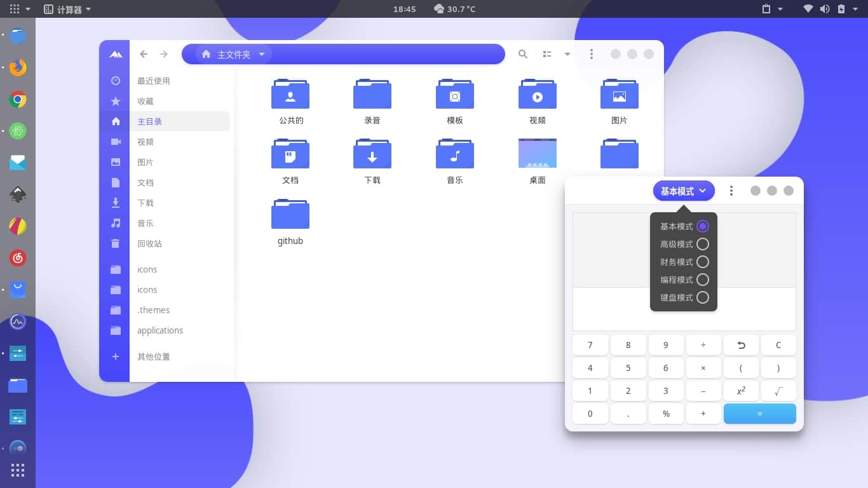Click the undo button in calculator
Image resolution: width=868 pixels, height=488 pixels.
[x=740, y=345]
